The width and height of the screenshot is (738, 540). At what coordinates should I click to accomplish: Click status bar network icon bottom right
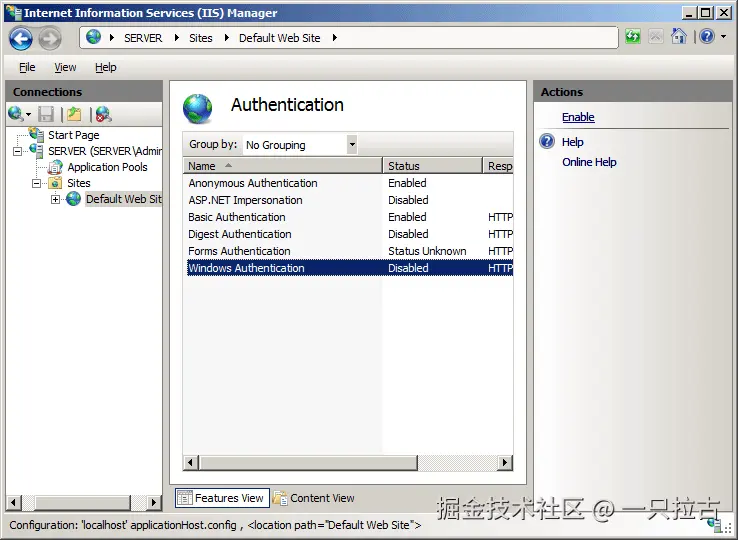pyautogui.click(x=714, y=524)
